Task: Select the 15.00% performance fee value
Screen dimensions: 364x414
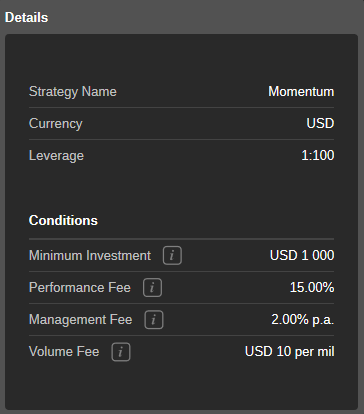Action: coord(312,288)
